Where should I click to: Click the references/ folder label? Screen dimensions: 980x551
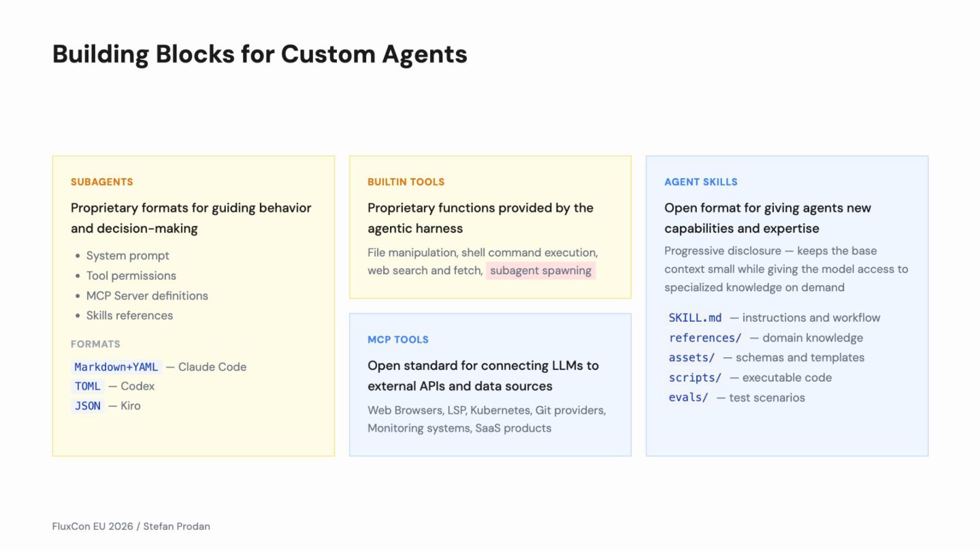(705, 338)
